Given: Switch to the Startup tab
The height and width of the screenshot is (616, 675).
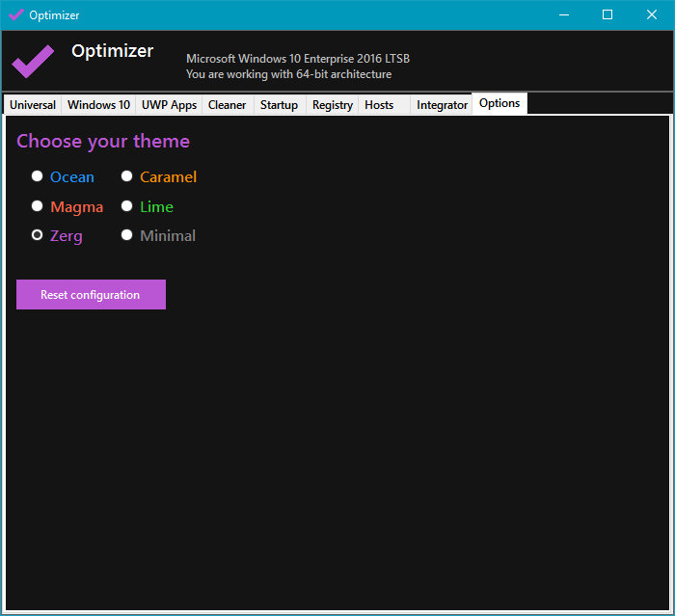Looking at the screenshot, I should 280,105.
